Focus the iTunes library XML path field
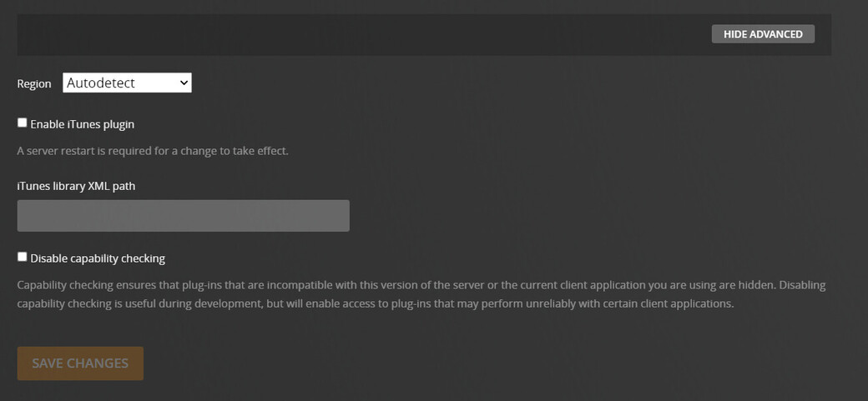Screen dimensions: 868x401 (x=184, y=216)
